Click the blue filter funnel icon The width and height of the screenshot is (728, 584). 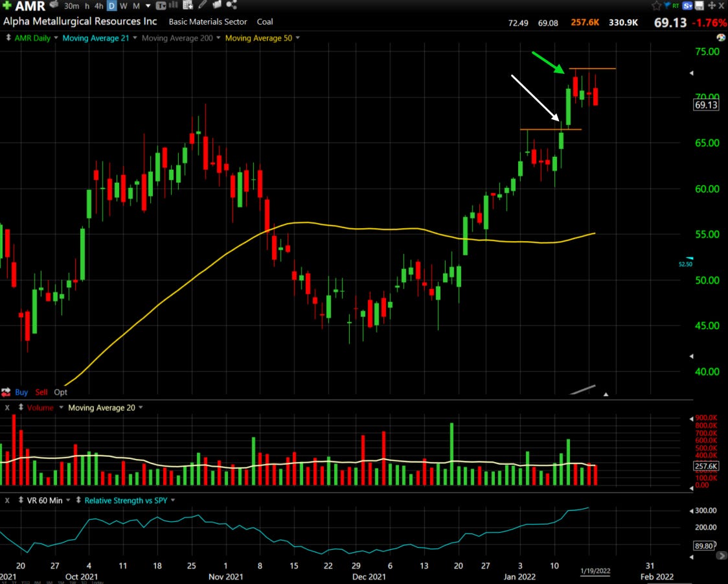666,6
